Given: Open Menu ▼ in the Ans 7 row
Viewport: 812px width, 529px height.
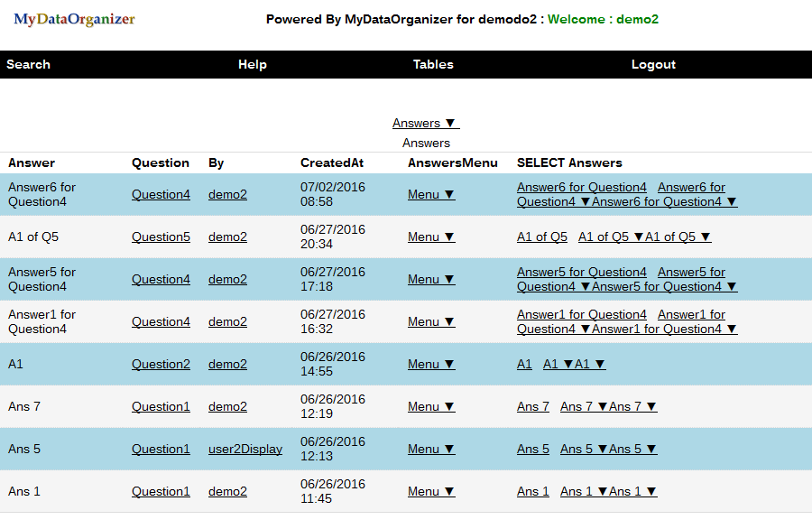Looking at the screenshot, I should [x=431, y=406].
